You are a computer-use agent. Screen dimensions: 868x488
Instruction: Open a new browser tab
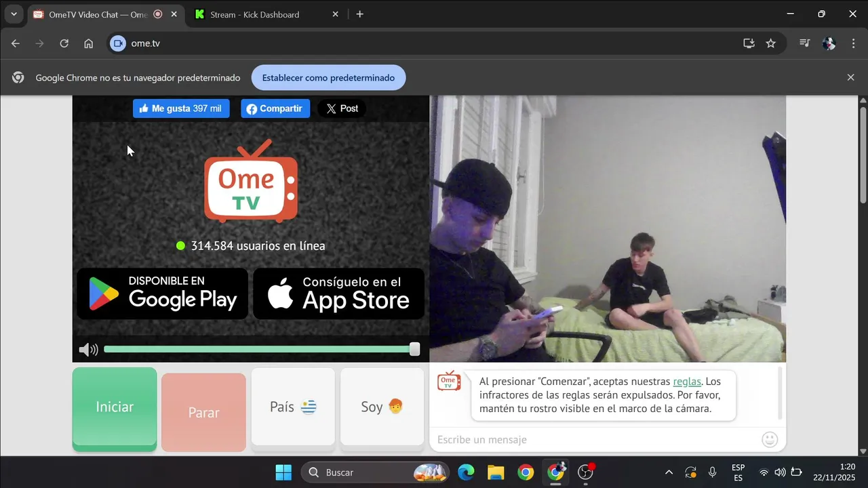360,14
